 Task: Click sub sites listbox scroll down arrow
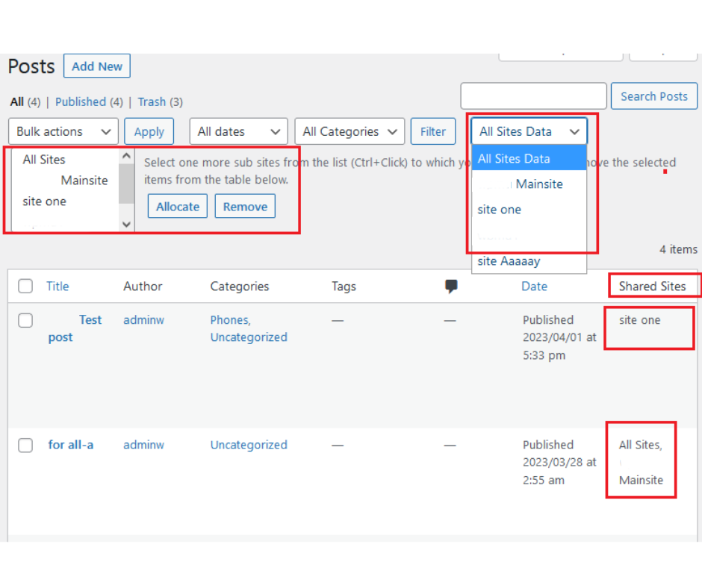[127, 224]
